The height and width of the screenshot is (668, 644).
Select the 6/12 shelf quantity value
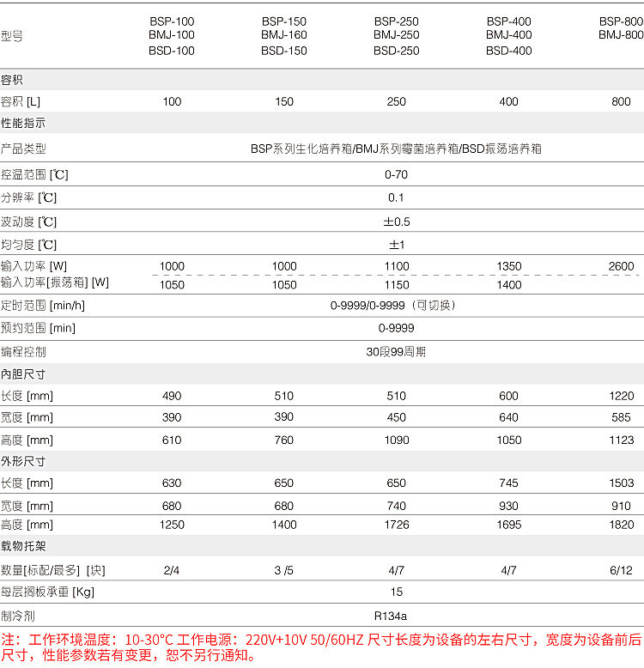point(621,570)
